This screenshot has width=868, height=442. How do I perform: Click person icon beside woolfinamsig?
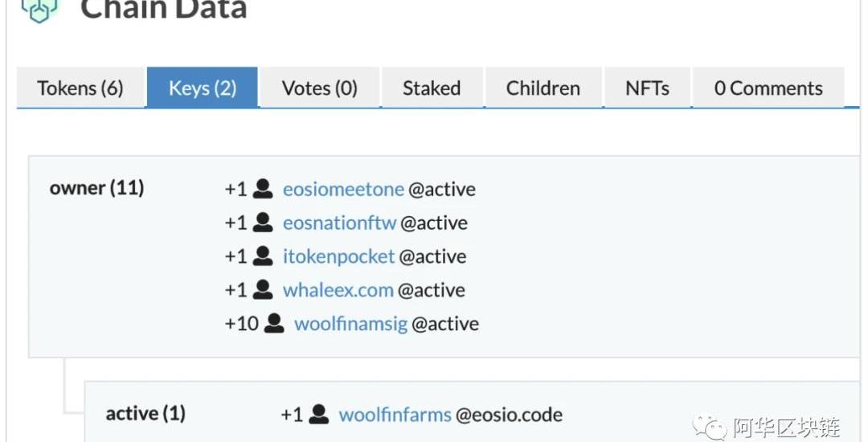point(274,324)
